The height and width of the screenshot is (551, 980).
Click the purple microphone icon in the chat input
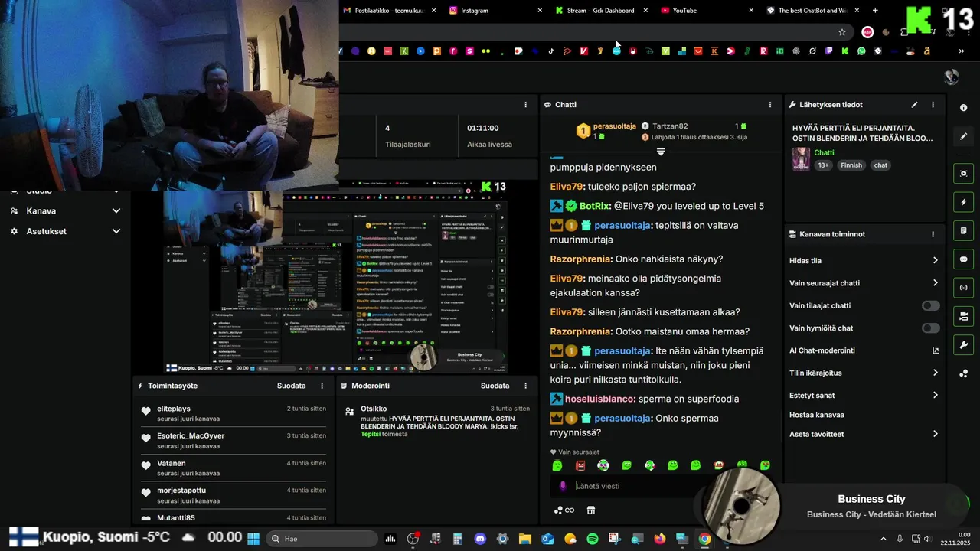[x=563, y=486]
